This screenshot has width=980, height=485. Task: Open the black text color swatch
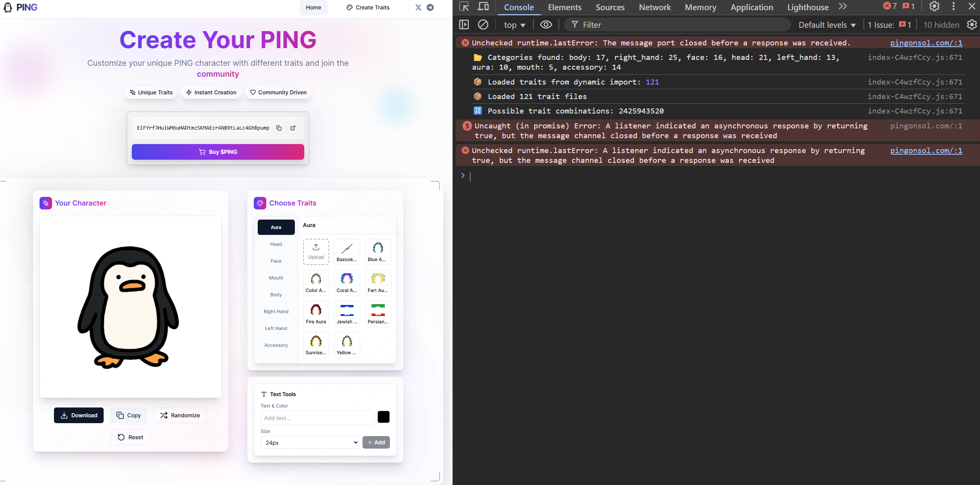[x=384, y=417]
